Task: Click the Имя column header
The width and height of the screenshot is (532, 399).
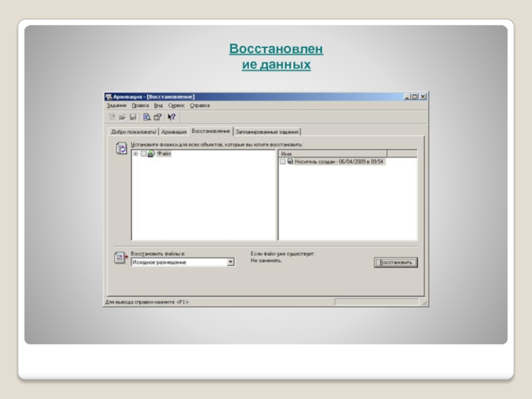Action: 333,154
